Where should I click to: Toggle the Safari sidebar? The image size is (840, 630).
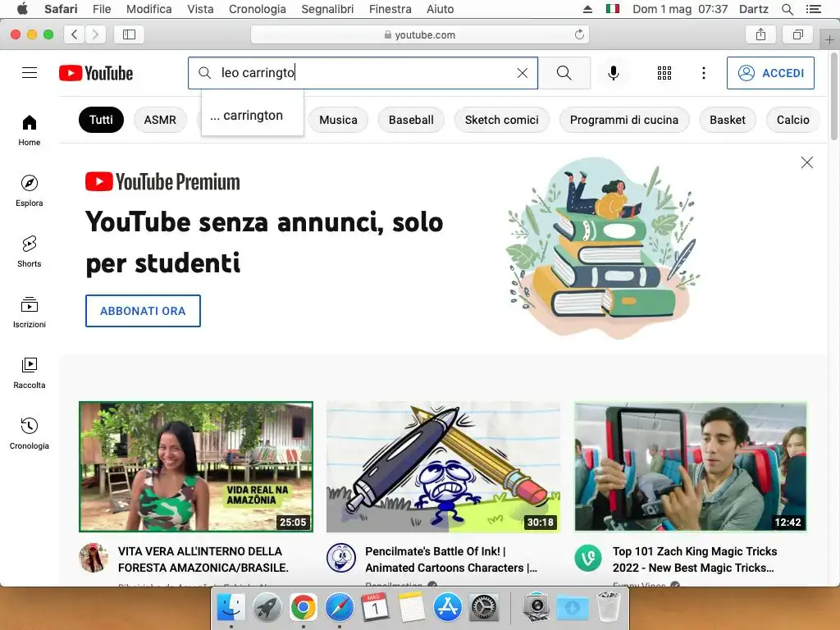pos(129,34)
